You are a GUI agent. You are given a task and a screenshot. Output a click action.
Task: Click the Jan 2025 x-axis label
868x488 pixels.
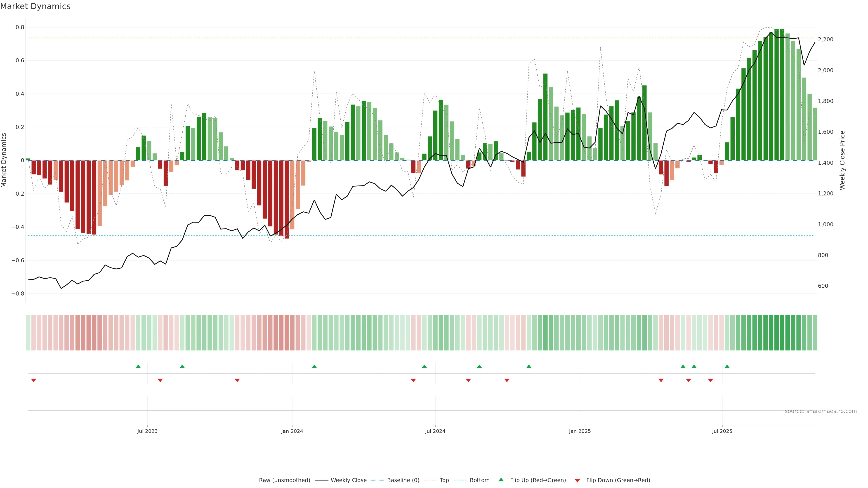(580, 431)
